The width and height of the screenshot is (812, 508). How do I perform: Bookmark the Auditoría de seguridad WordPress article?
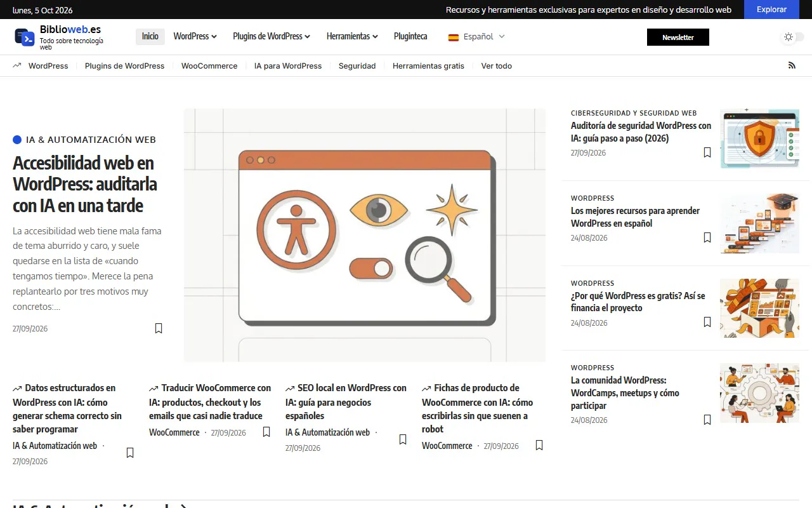(x=707, y=152)
